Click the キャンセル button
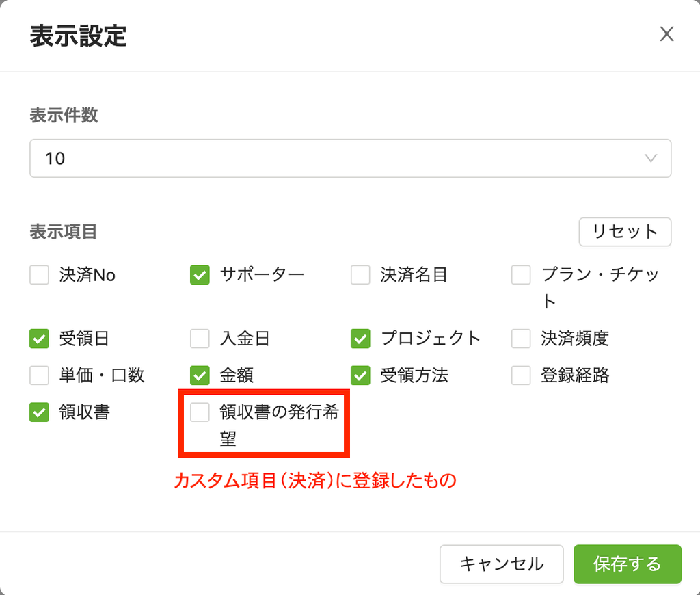Viewport: 700px width, 595px height. pyautogui.click(x=501, y=564)
